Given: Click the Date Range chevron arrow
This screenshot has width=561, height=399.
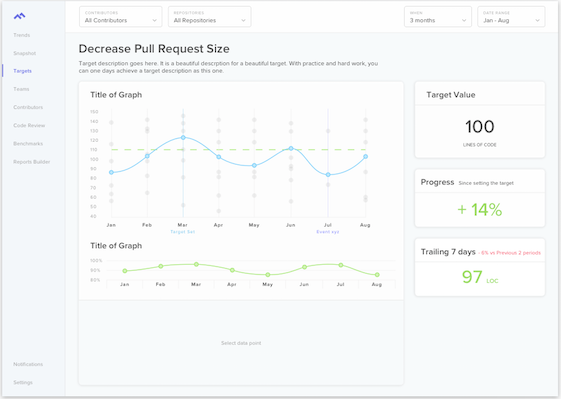Looking at the screenshot, I should 537,21.
